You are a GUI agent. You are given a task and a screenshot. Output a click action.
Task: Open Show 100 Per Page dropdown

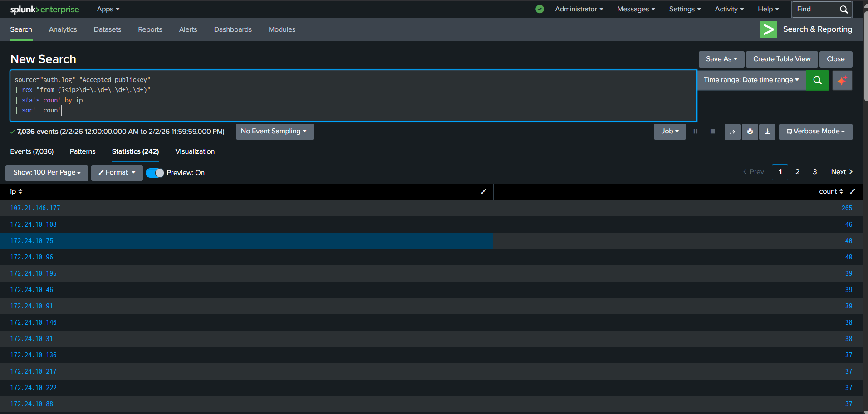47,173
